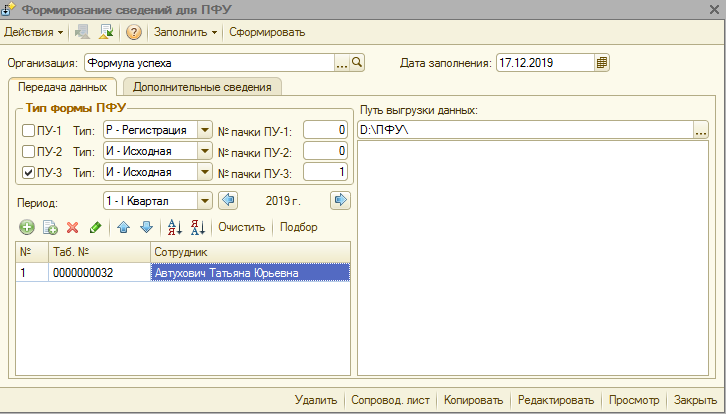The width and height of the screenshot is (726, 414).
Task: Open help with the question mark icon
Action: 134,32
